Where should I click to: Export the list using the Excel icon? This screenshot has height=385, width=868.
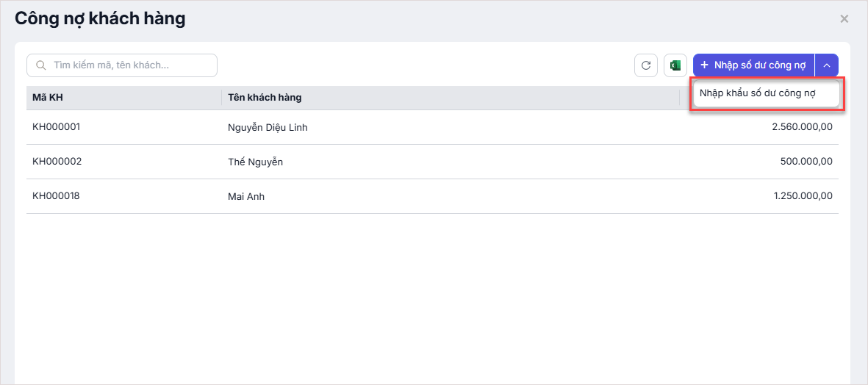[x=675, y=65]
